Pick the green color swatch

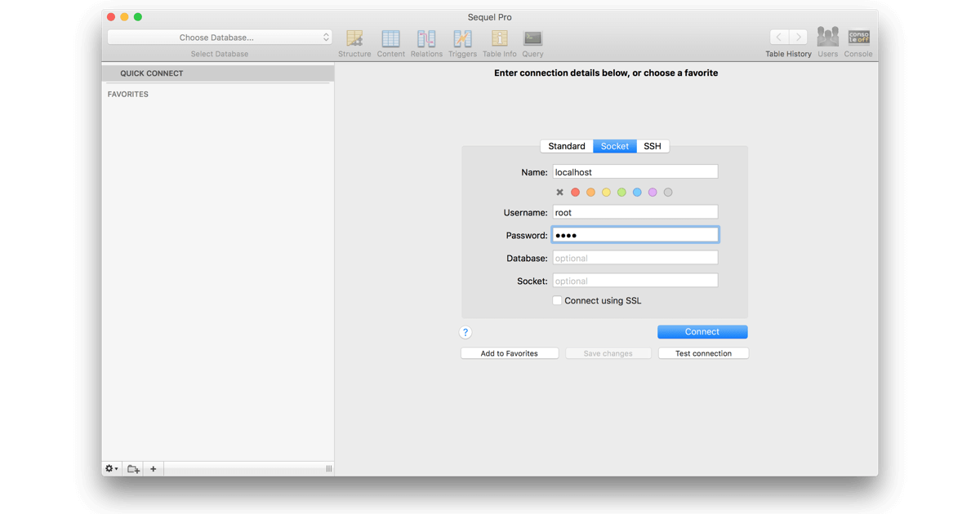coord(621,193)
